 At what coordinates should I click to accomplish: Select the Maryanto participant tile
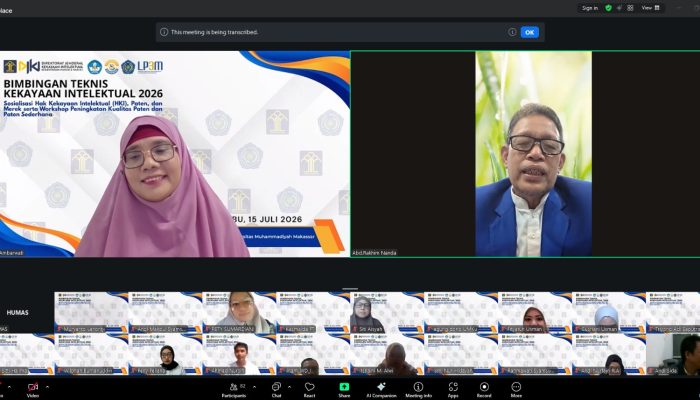coord(91,312)
